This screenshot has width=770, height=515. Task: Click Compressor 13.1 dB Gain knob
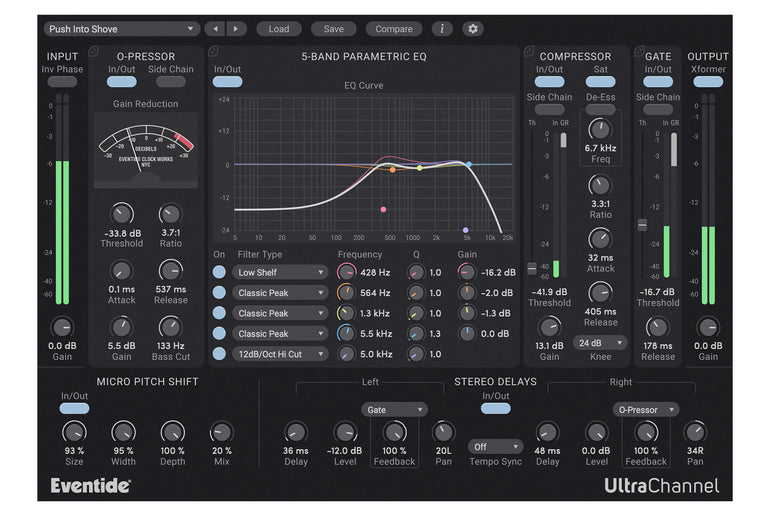point(549,327)
